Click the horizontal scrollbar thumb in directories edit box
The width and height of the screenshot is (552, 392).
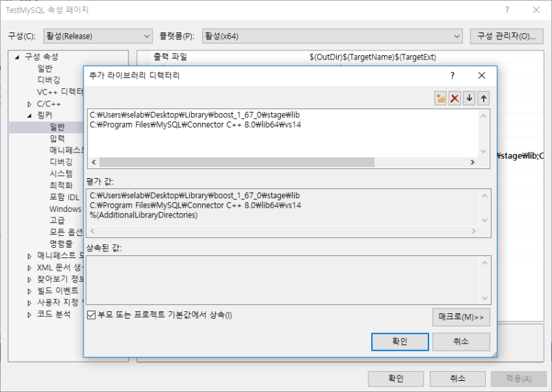pyautogui.click(x=237, y=162)
